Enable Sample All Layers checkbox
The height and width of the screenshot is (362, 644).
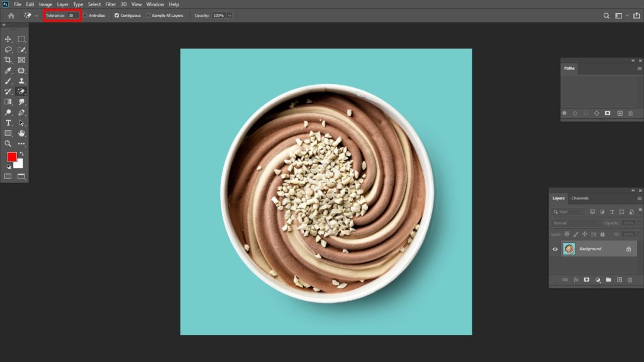click(x=148, y=16)
